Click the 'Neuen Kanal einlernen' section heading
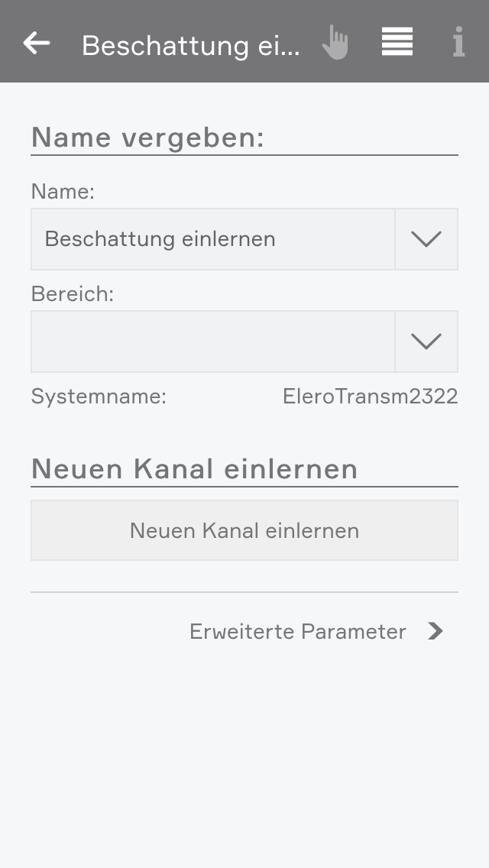 [x=194, y=468]
